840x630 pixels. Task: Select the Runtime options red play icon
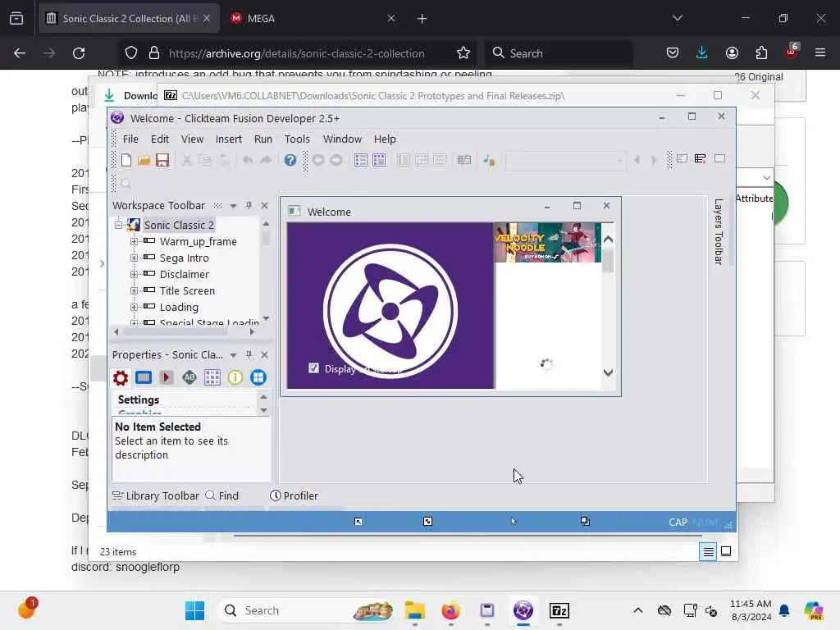point(166,377)
